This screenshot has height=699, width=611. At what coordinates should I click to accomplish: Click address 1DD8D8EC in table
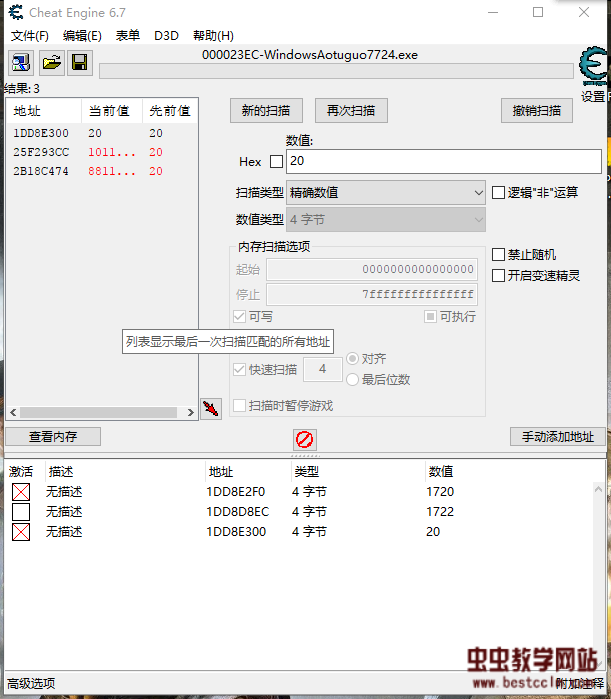[238, 512]
